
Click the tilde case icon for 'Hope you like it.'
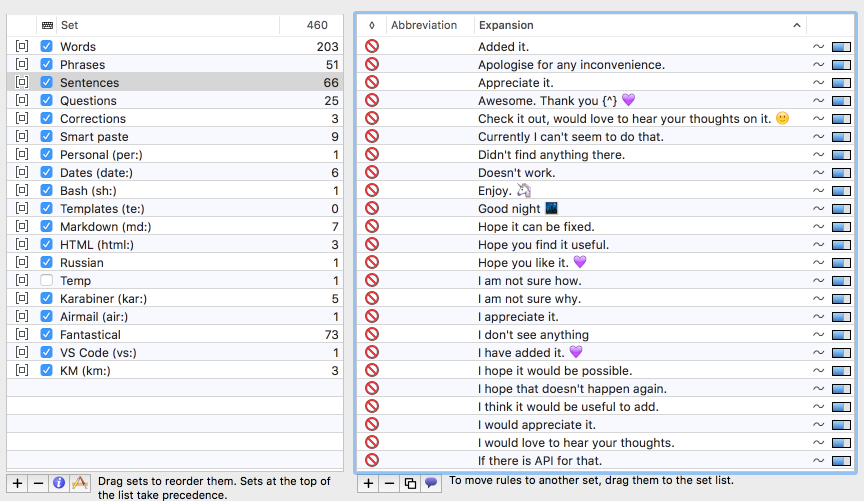[818, 263]
